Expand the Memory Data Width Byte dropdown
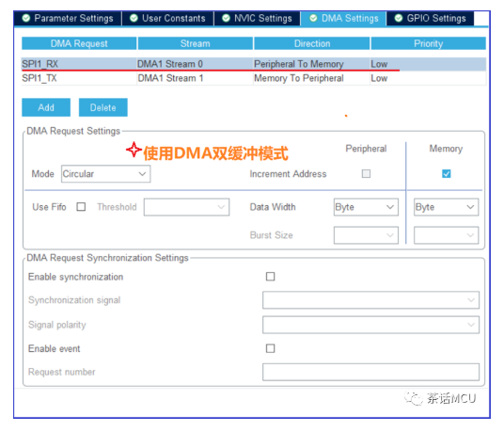Screen dimensions: 504x432 [446, 207]
